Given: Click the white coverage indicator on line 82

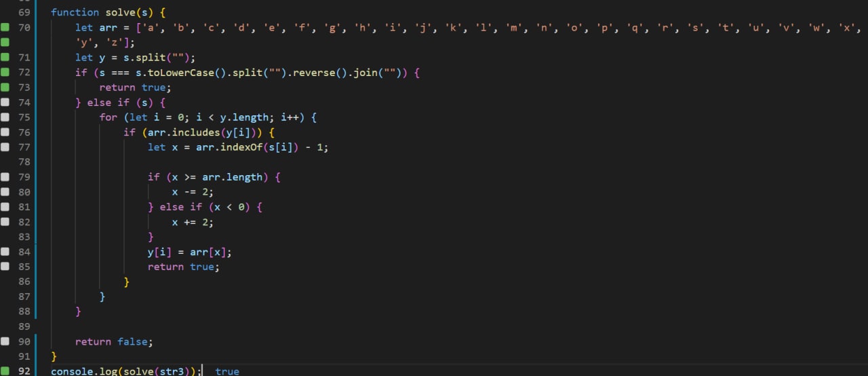Looking at the screenshot, I should tap(5, 222).
